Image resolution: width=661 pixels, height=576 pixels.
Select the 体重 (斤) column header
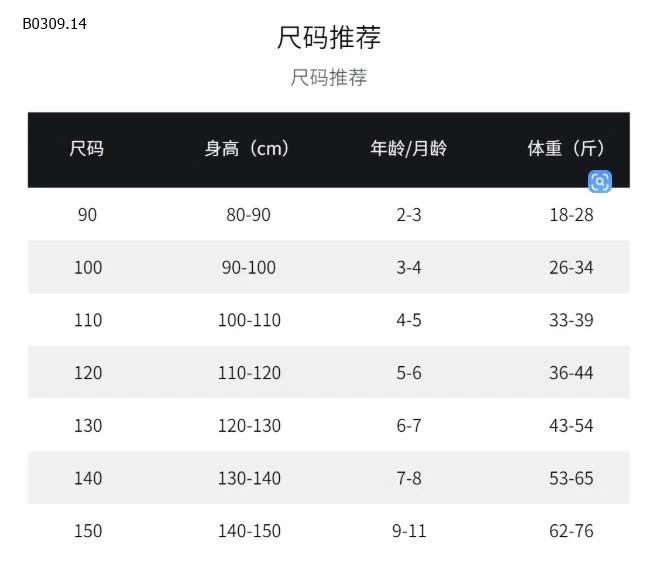click(x=566, y=149)
